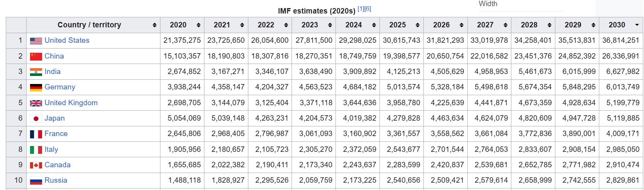Sort table by the 2020 column

click(x=182, y=25)
